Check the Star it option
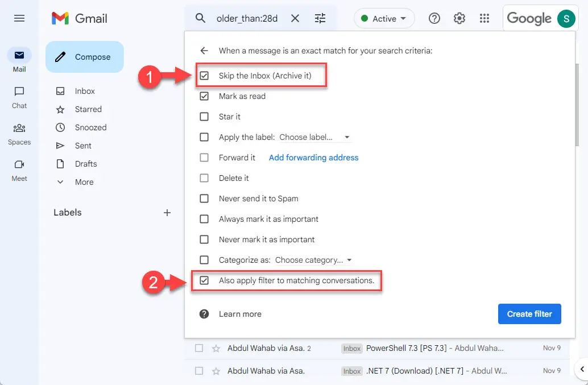Image resolution: width=588 pixels, height=385 pixels. 204,117
